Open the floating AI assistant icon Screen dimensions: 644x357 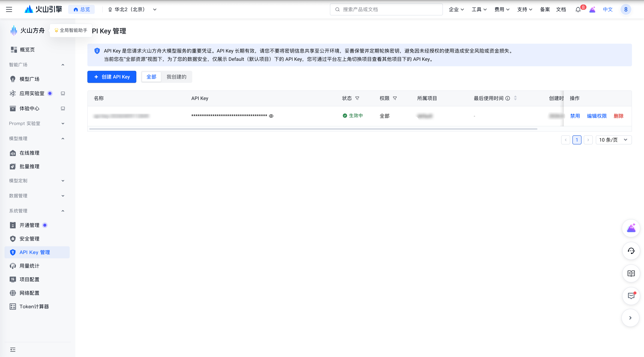click(x=631, y=228)
